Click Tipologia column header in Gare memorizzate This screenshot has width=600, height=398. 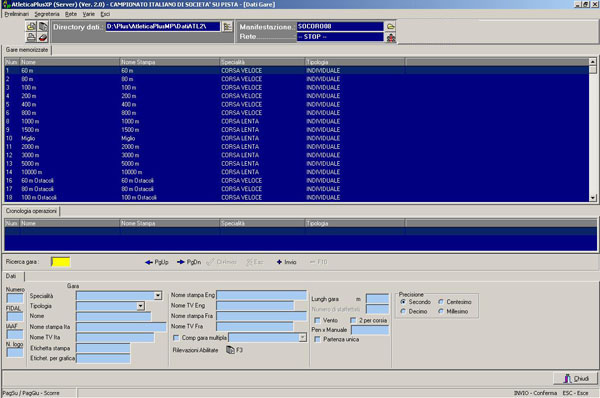coord(355,62)
